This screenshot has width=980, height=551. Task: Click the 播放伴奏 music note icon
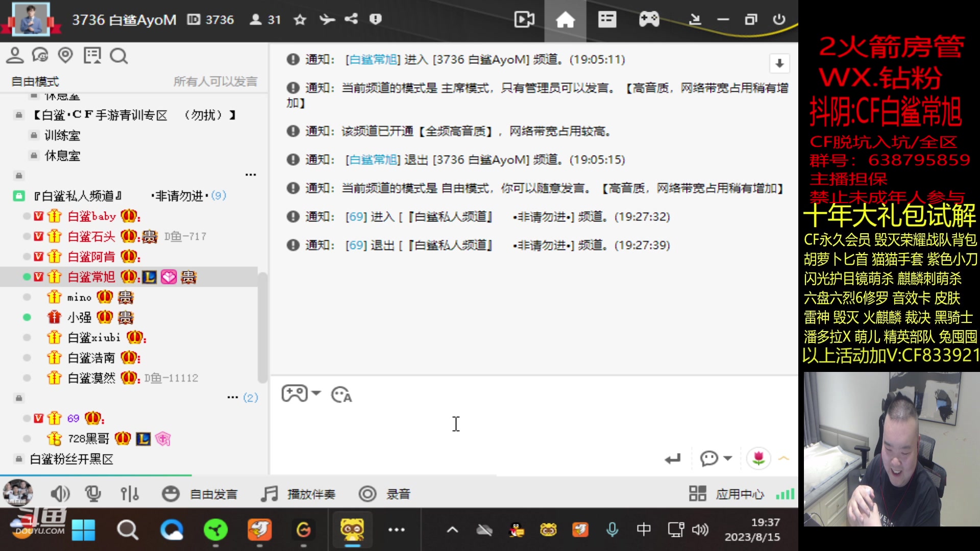tap(267, 494)
